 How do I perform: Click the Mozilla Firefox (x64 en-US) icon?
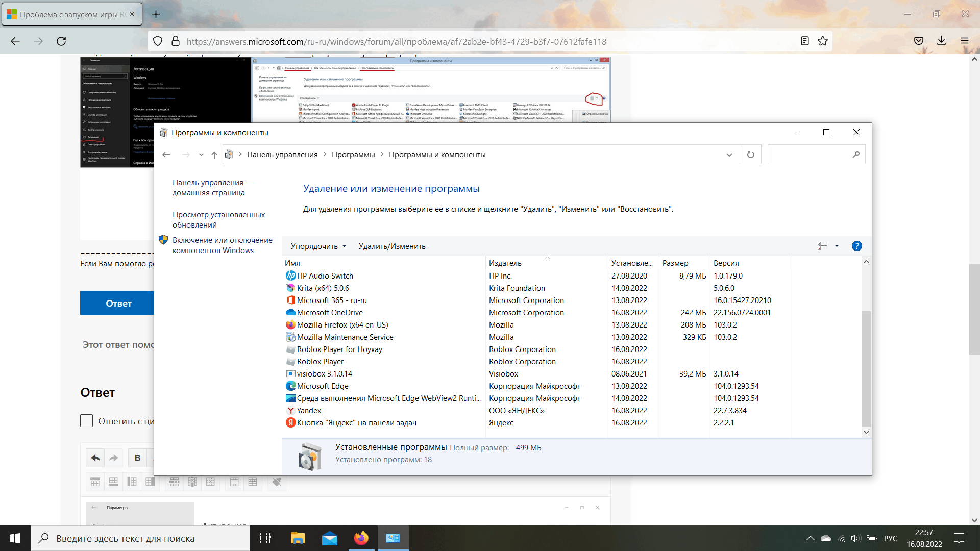point(290,324)
